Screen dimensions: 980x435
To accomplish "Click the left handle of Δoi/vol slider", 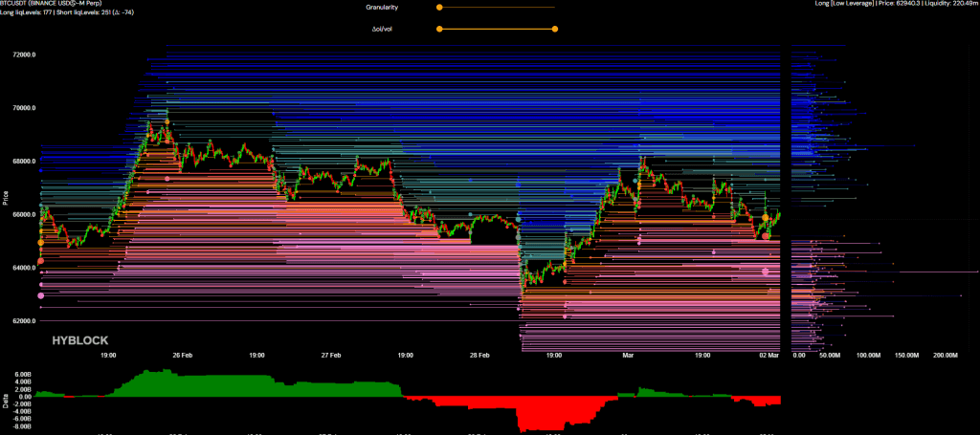I will coord(439,29).
